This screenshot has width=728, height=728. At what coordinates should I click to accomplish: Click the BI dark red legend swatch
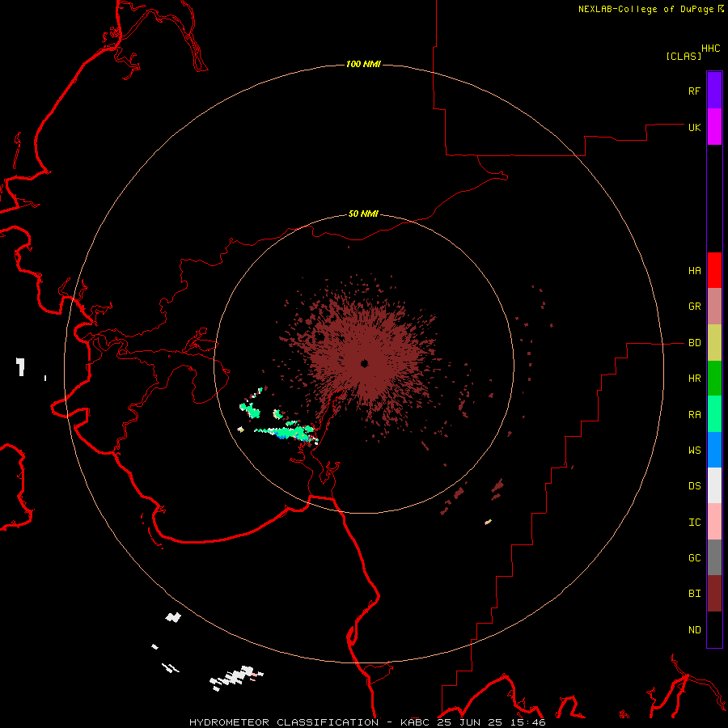coord(714,594)
